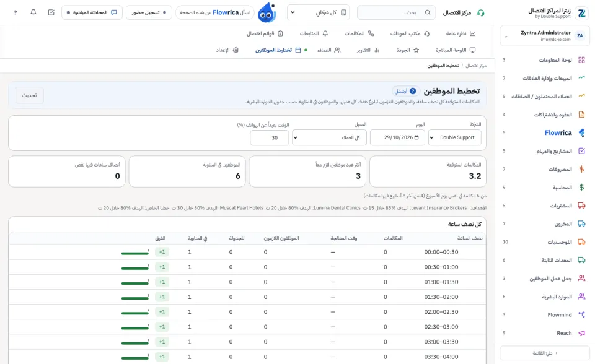Select workforce planning tab تخطيط الموظفين

(278, 50)
